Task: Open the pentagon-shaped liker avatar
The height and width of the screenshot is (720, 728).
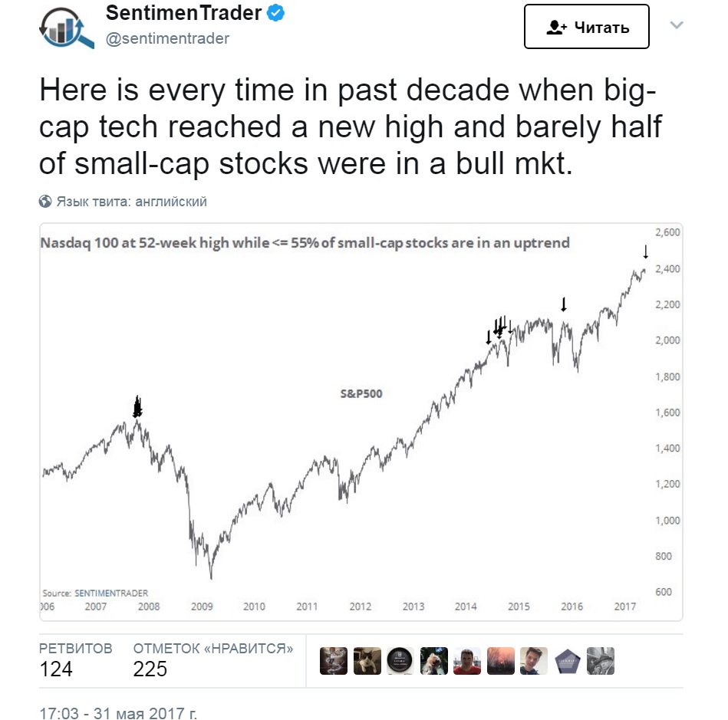Action: point(568,661)
